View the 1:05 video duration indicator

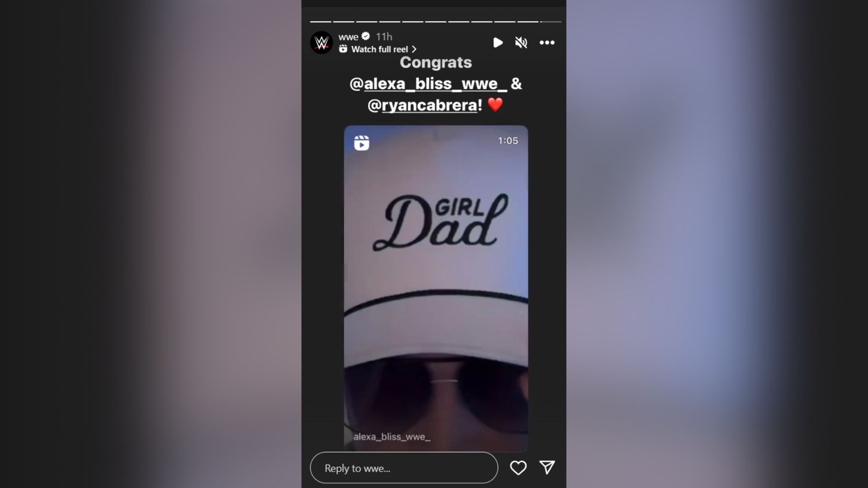508,141
